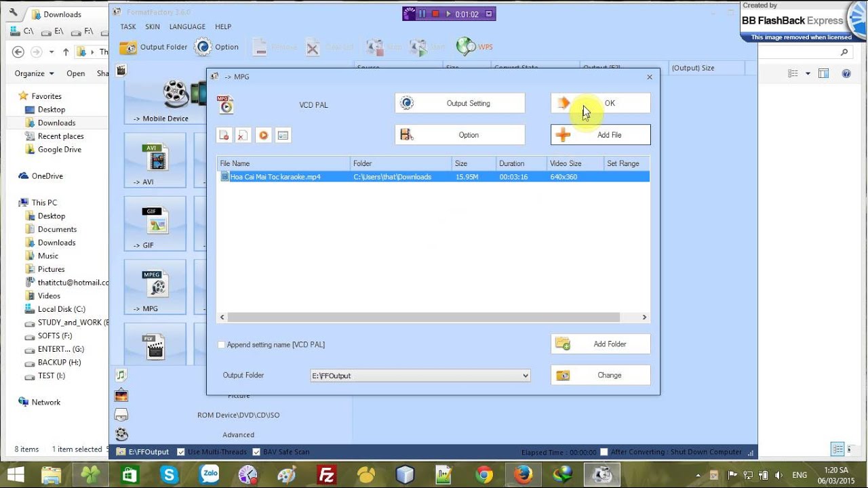Screen dimensions: 868x488
Task: Open the Picture category icon
Action: pos(121,395)
